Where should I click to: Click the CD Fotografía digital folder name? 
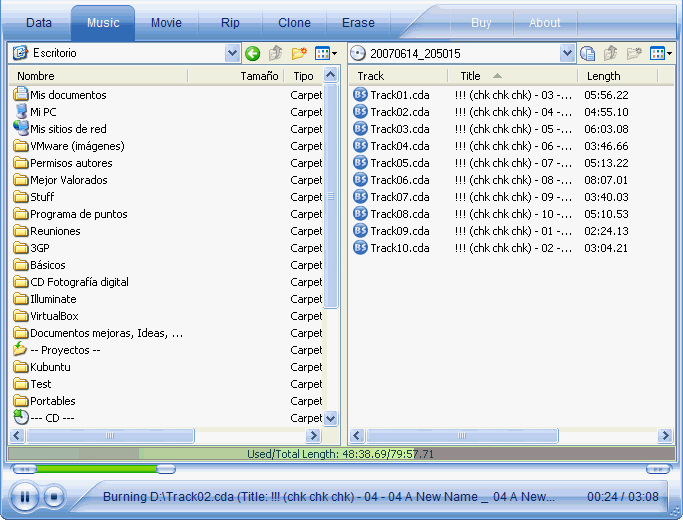tap(79, 282)
